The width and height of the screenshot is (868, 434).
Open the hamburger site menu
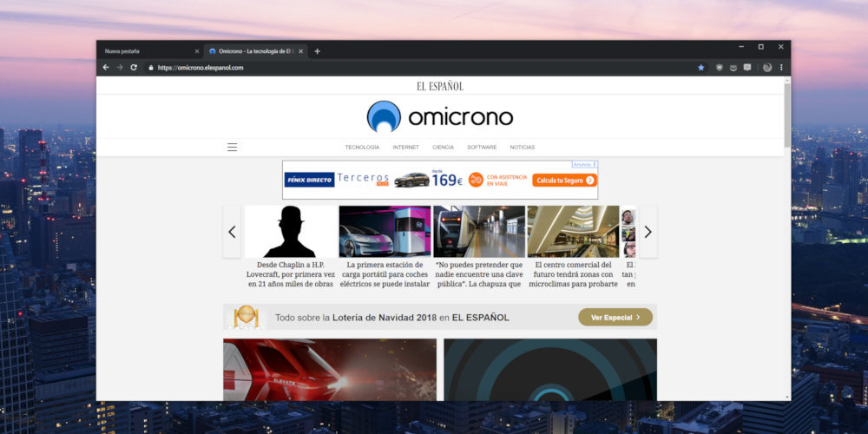tap(232, 148)
